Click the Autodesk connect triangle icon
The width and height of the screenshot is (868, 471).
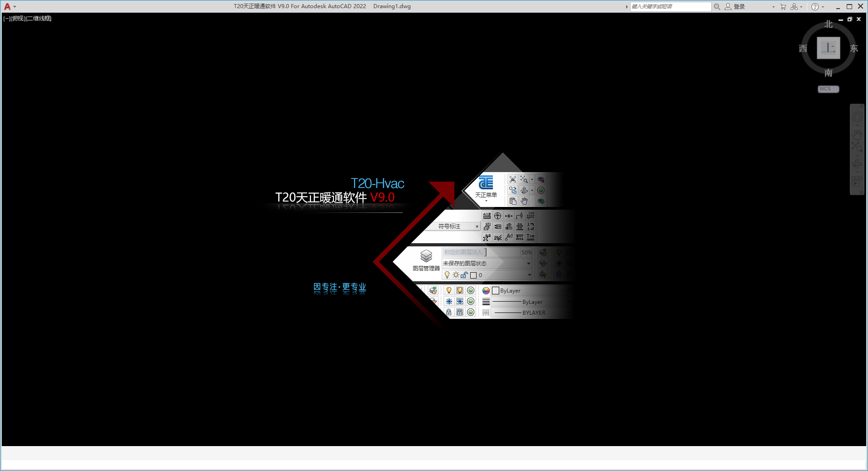[794, 7]
